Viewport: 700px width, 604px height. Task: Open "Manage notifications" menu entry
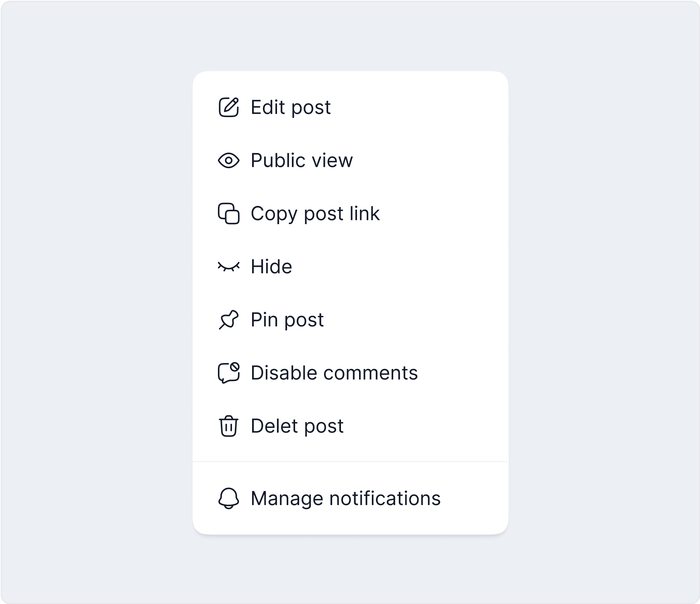345,499
